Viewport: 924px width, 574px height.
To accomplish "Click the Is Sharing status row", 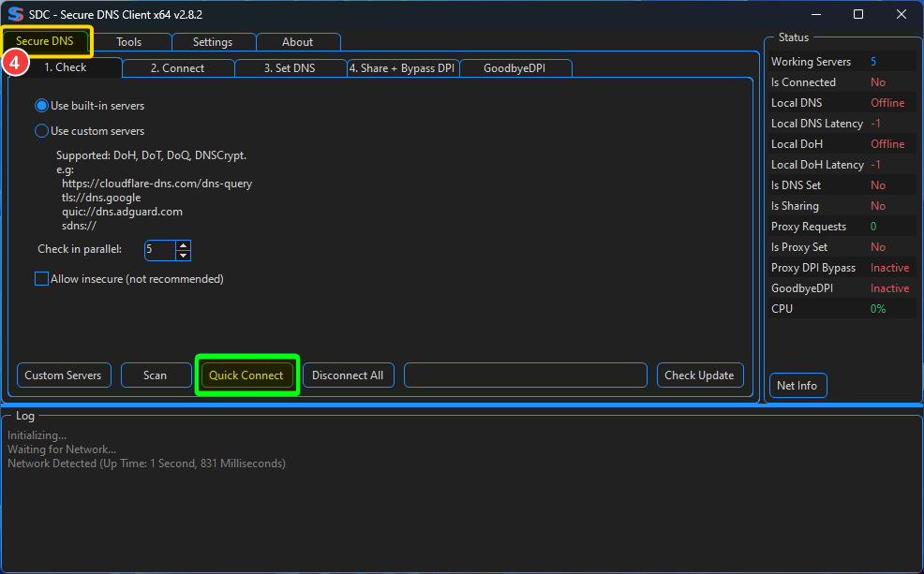I will (842, 206).
